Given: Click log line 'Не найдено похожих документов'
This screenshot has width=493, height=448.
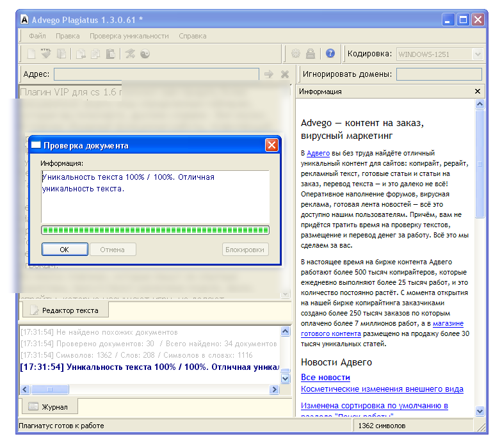Looking at the screenshot, I should [x=99, y=332].
